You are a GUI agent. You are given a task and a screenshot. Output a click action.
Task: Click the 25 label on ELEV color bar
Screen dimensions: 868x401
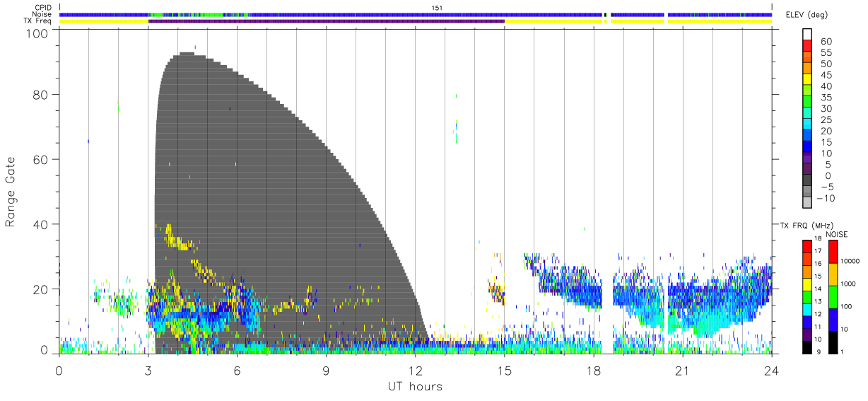pos(826,120)
